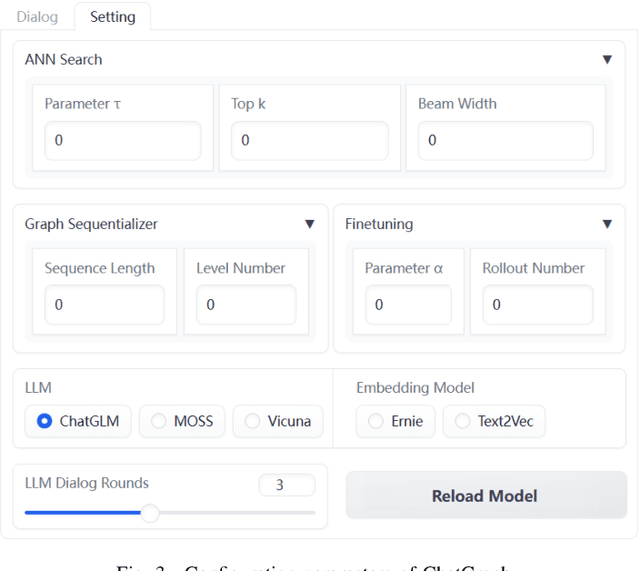Click the LLM Dialog Rounds slider handle

pos(150,513)
